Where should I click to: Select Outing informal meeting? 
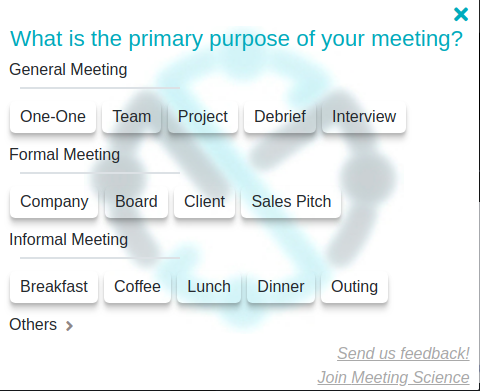coord(354,287)
